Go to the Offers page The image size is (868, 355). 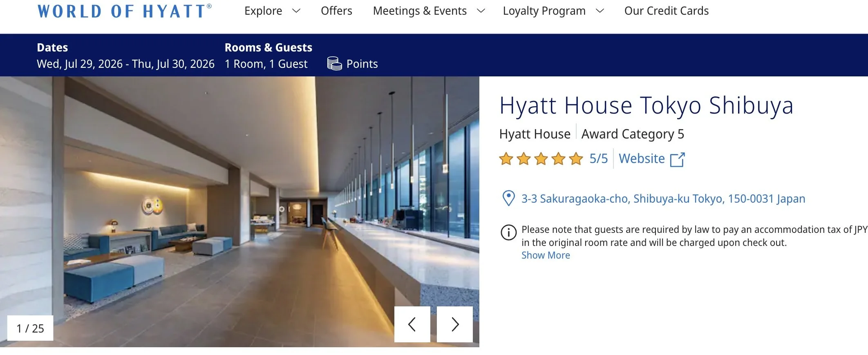[336, 11]
